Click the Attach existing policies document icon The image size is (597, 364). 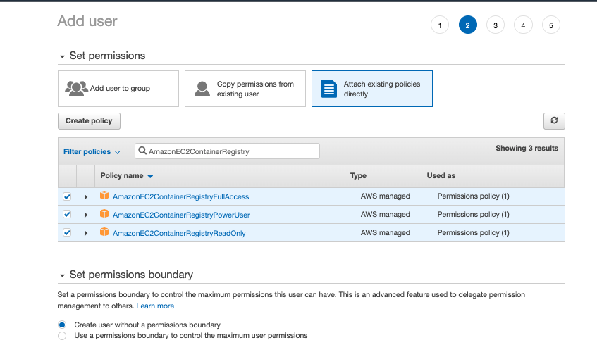(329, 89)
